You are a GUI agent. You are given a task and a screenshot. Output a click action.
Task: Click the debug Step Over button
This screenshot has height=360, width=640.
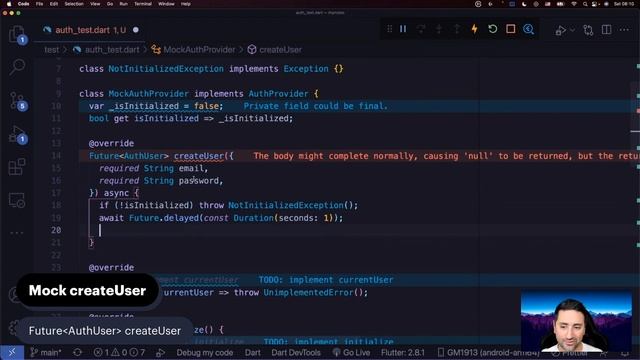click(421, 29)
